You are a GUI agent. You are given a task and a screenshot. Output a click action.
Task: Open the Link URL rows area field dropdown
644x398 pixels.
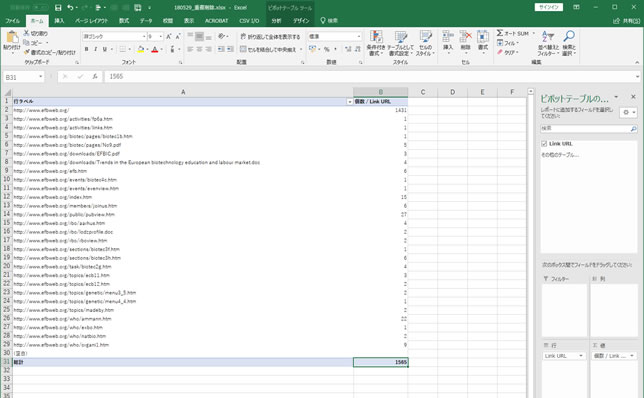(581, 356)
